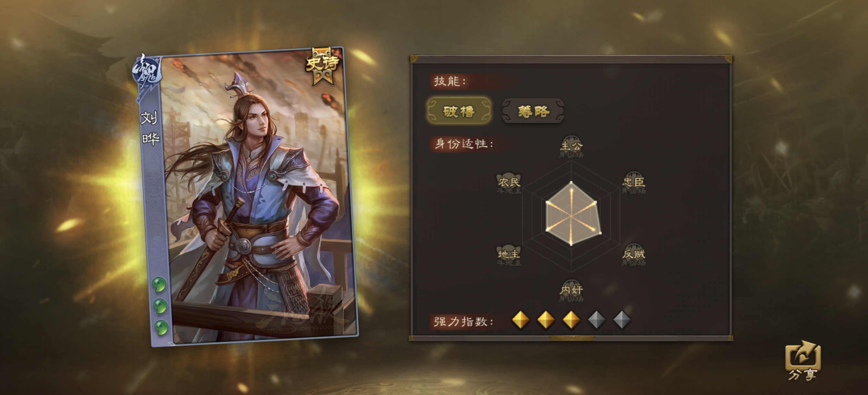The height and width of the screenshot is (395, 868).
Task: Tap the 主公 identity icon
Action: point(571,147)
